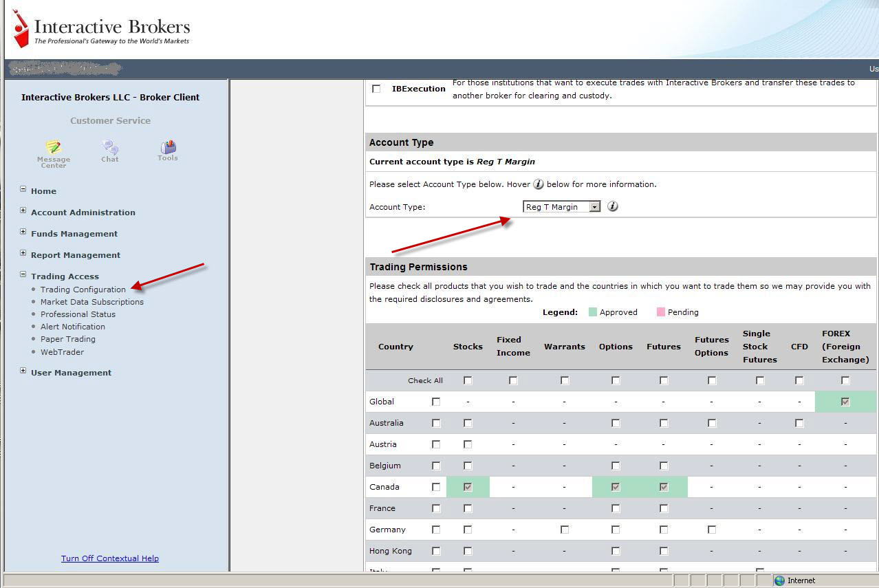Viewport: 879px width, 588px height.
Task: Click the info icon in the Hover instruction
Action: tap(539, 184)
